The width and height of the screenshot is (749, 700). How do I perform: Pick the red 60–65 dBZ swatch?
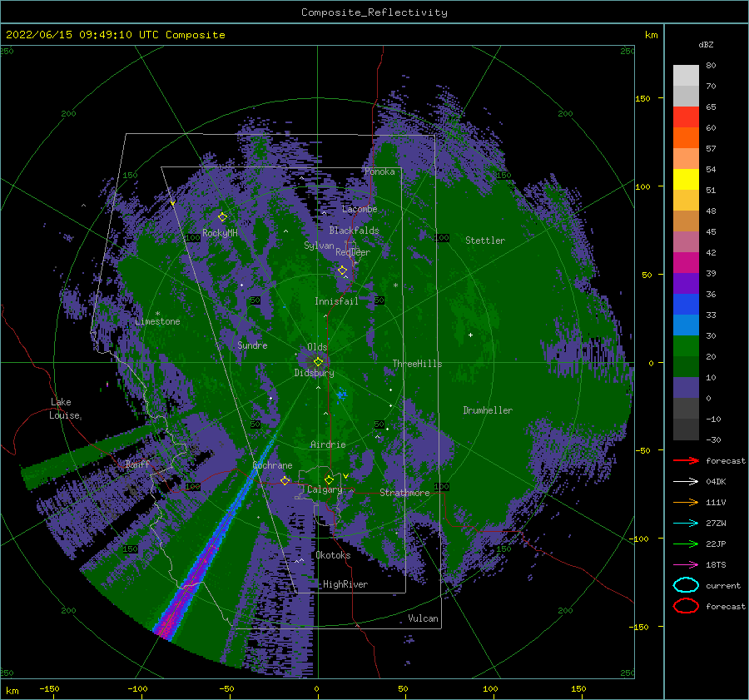(686, 117)
